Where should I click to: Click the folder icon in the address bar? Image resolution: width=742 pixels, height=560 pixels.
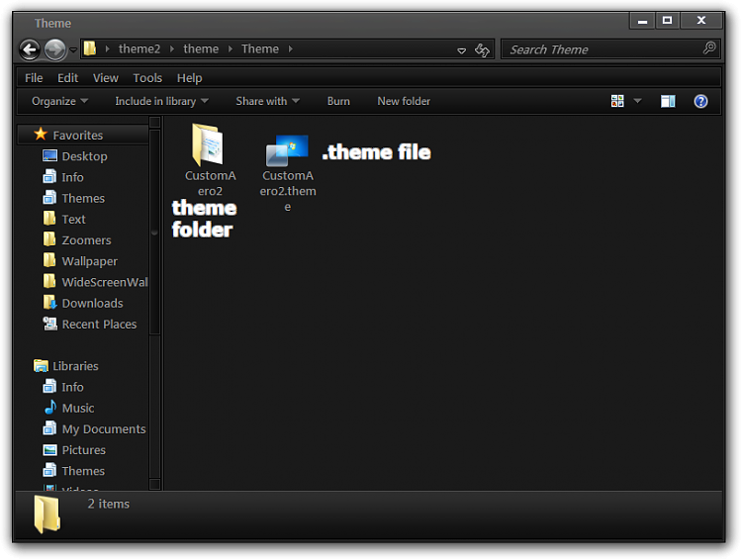90,48
